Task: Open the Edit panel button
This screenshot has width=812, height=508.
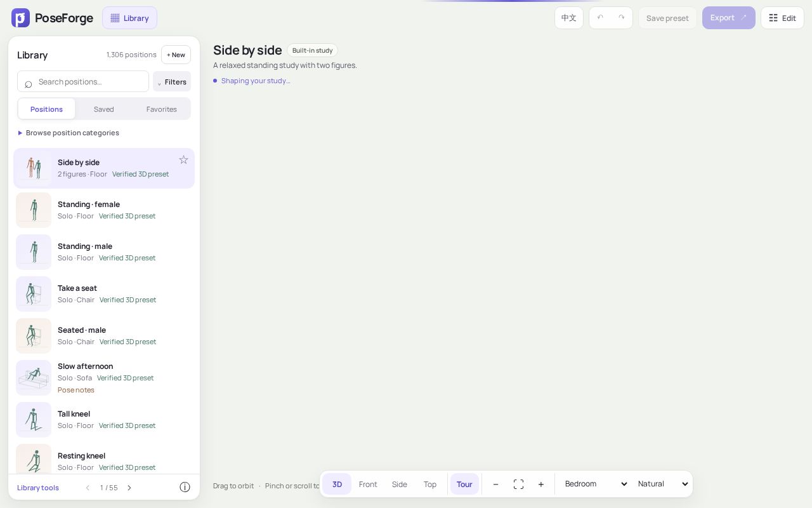Action: (782, 18)
